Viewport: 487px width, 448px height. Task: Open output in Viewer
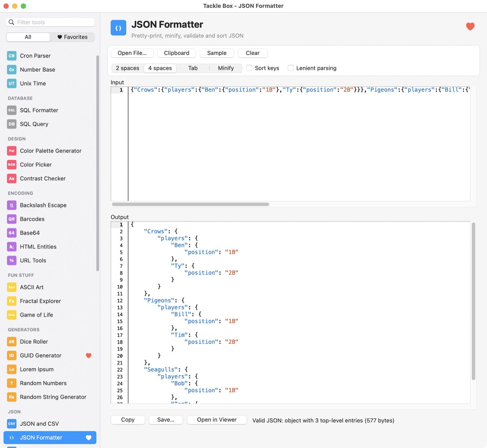click(x=217, y=420)
